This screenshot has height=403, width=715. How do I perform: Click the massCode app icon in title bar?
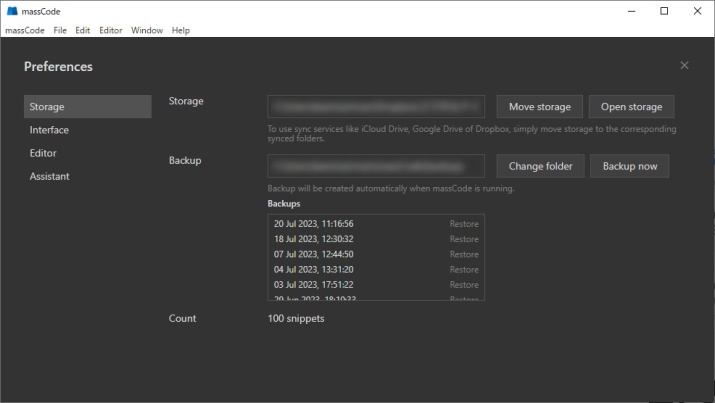11,11
